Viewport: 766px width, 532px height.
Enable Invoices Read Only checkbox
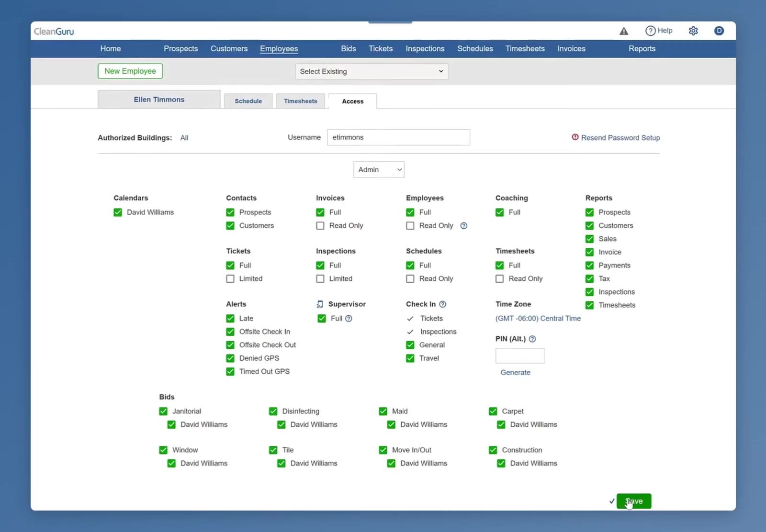[x=320, y=226]
